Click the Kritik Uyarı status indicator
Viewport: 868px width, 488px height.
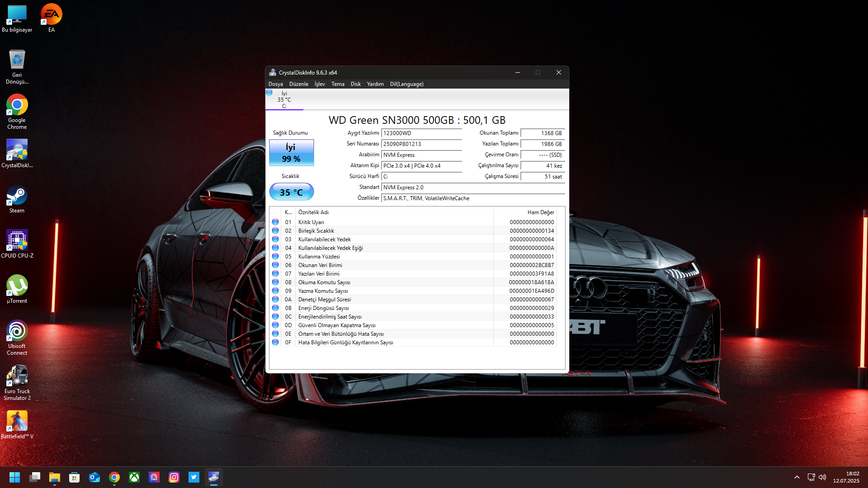(x=275, y=222)
